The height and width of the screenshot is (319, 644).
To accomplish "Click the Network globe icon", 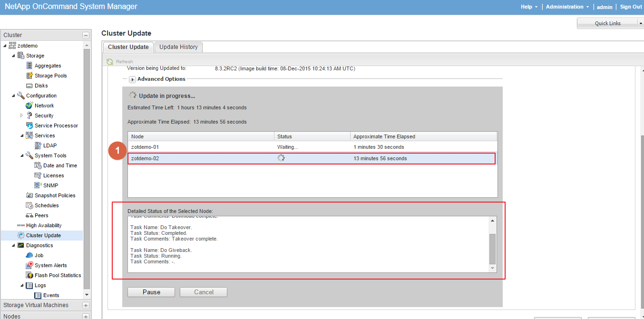I will [29, 106].
